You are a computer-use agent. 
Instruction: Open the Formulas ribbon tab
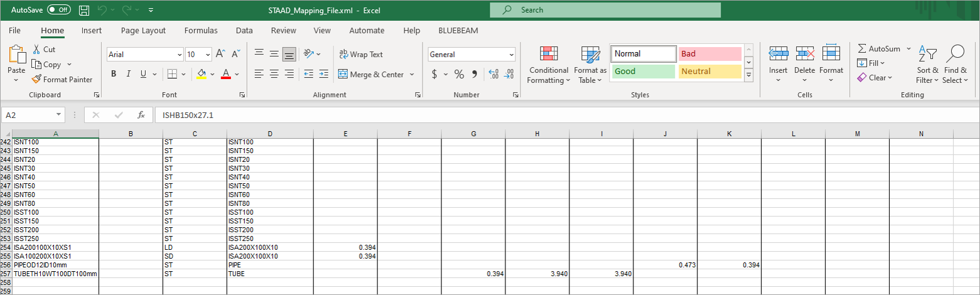click(x=201, y=30)
